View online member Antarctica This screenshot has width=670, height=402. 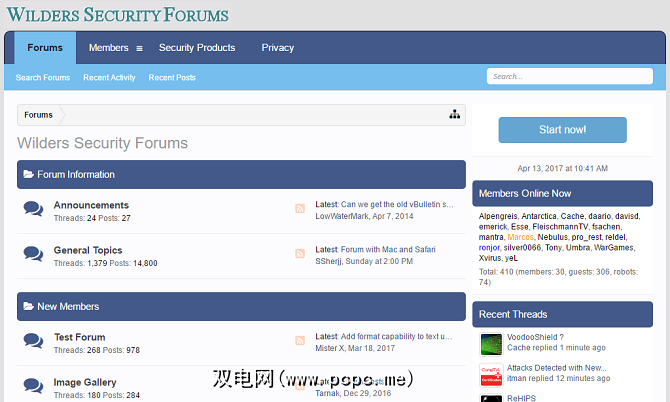coord(539,216)
